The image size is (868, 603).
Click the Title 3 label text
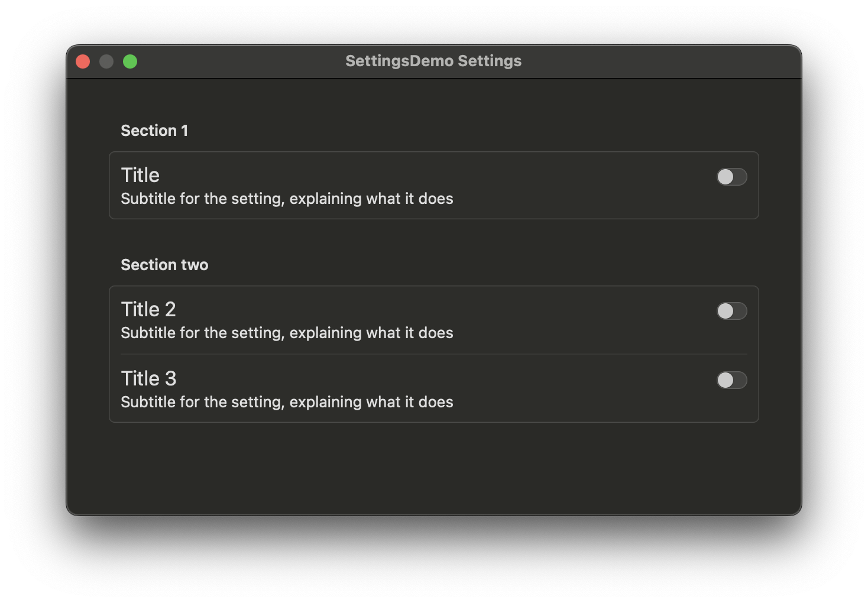pos(148,378)
